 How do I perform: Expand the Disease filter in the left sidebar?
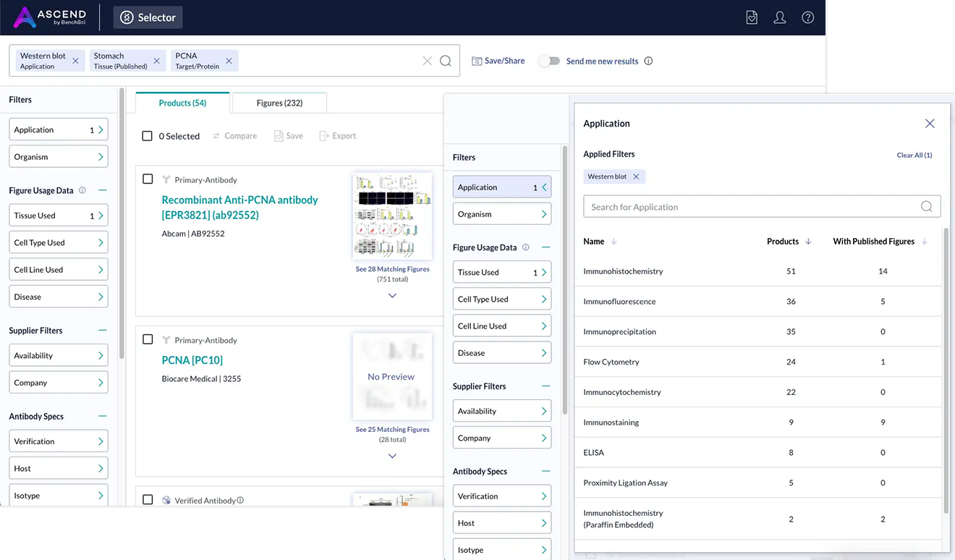[58, 296]
